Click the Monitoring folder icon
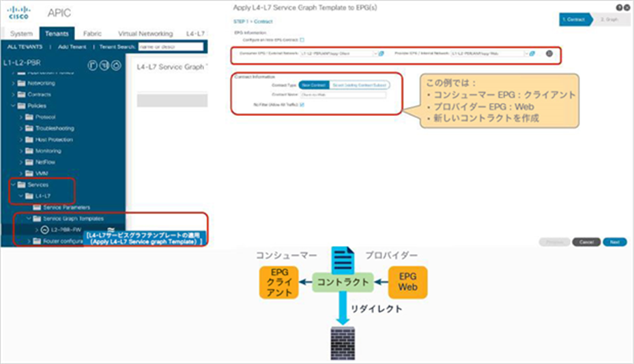The height and width of the screenshot is (364, 634). click(x=29, y=151)
